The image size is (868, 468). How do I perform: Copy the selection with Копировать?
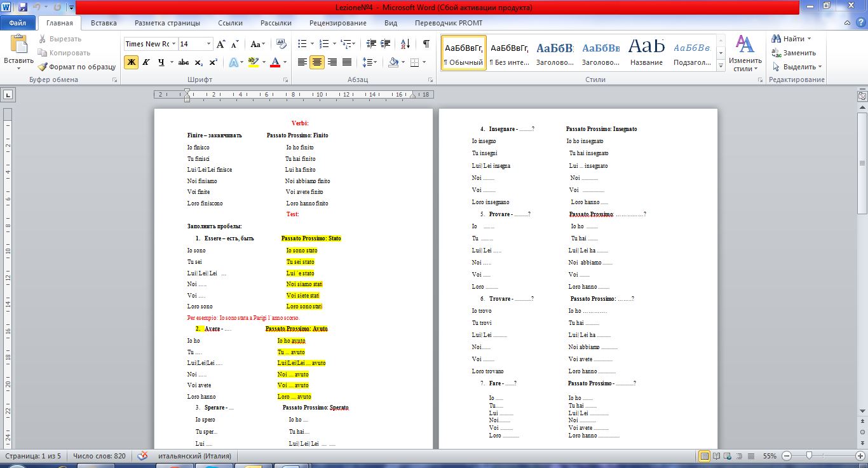pos(64,53)
